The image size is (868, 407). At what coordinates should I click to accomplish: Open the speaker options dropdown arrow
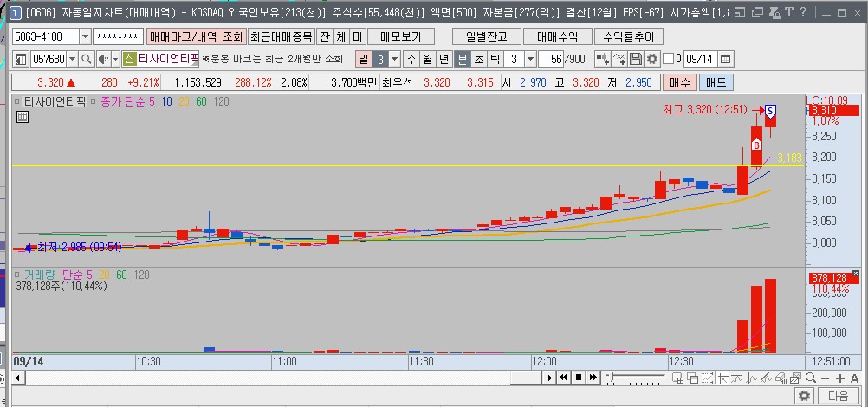115,59
